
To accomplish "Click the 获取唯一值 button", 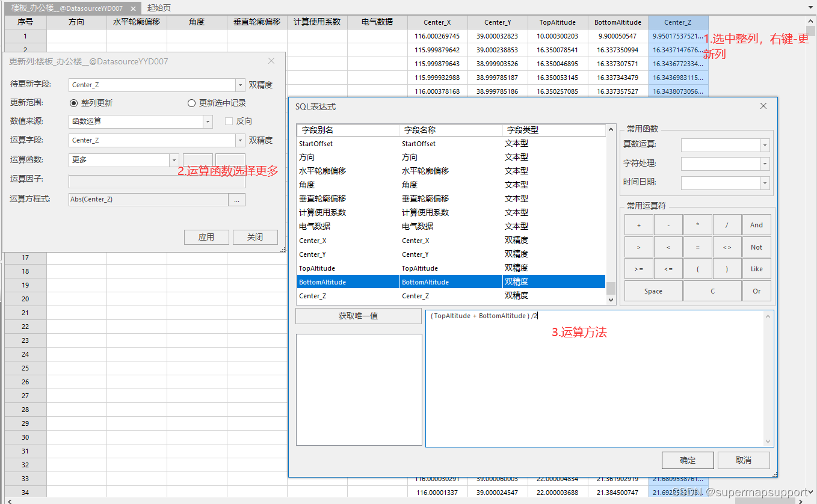I will (358, 315).
